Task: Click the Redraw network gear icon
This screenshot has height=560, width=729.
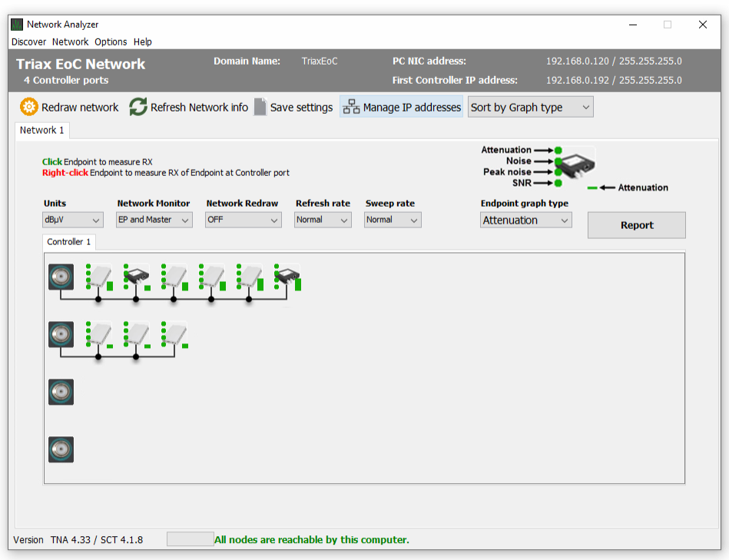Action: 29,107
